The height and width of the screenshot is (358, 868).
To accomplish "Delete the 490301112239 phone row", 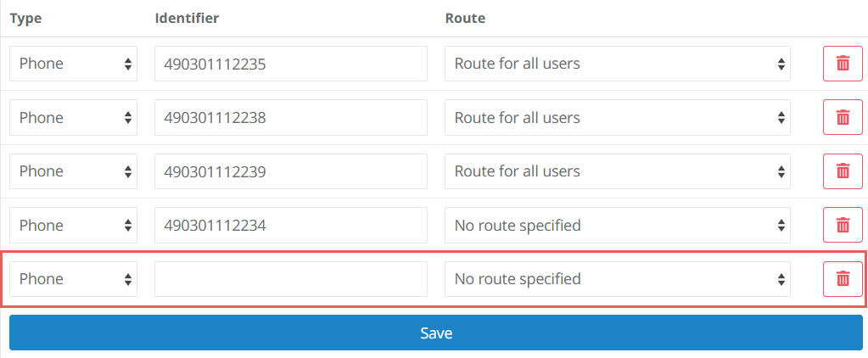I will coord(843,171).
